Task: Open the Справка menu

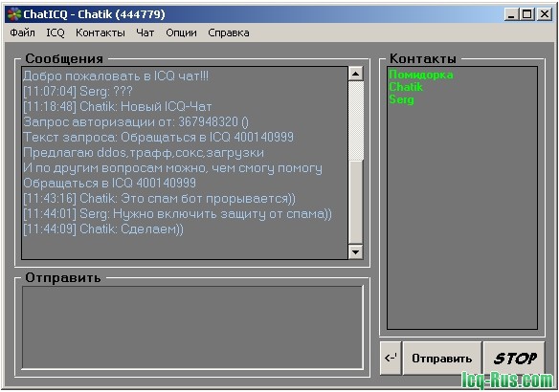Action: (229, 33)
